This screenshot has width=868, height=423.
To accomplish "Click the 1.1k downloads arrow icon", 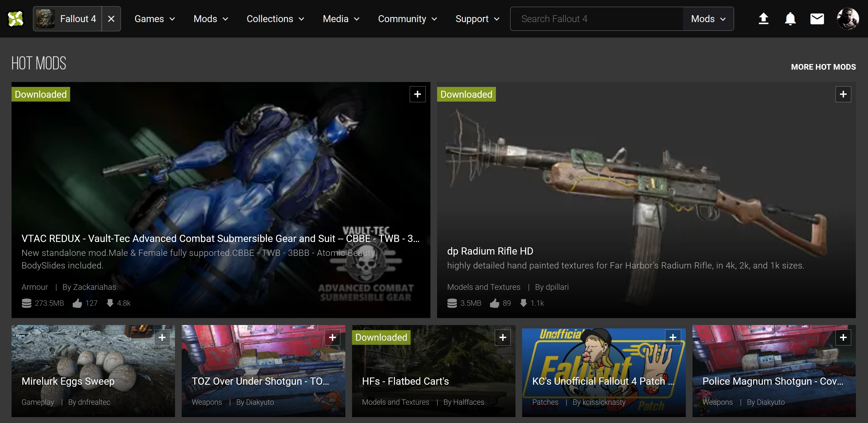I will (523, 303).
